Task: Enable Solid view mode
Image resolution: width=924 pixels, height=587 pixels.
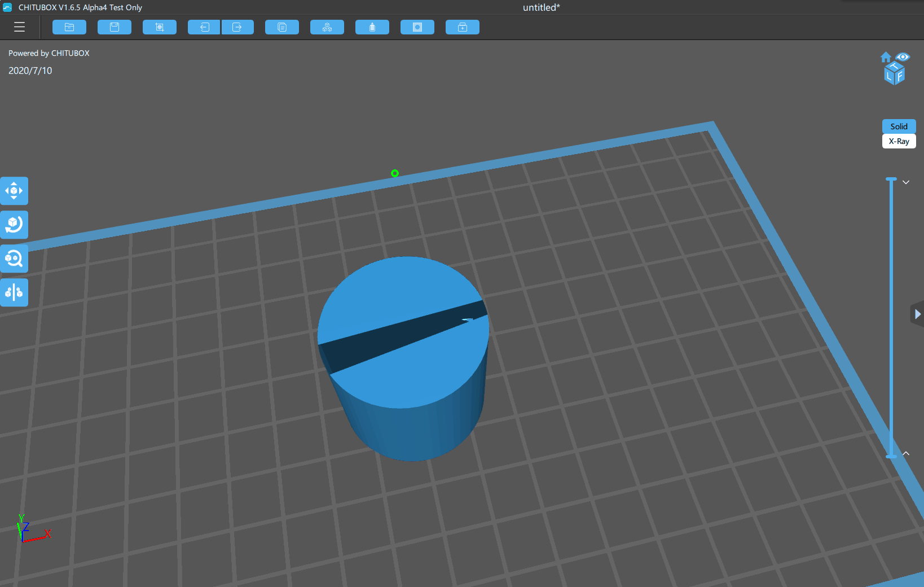Action: (899, 126)
